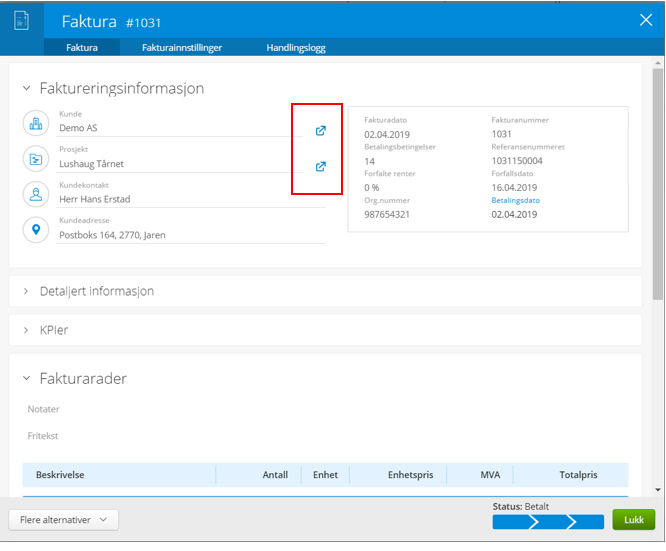Close the Faktura dialog with X
Viewport: 666px width, 551px height.
coord(646,20)
